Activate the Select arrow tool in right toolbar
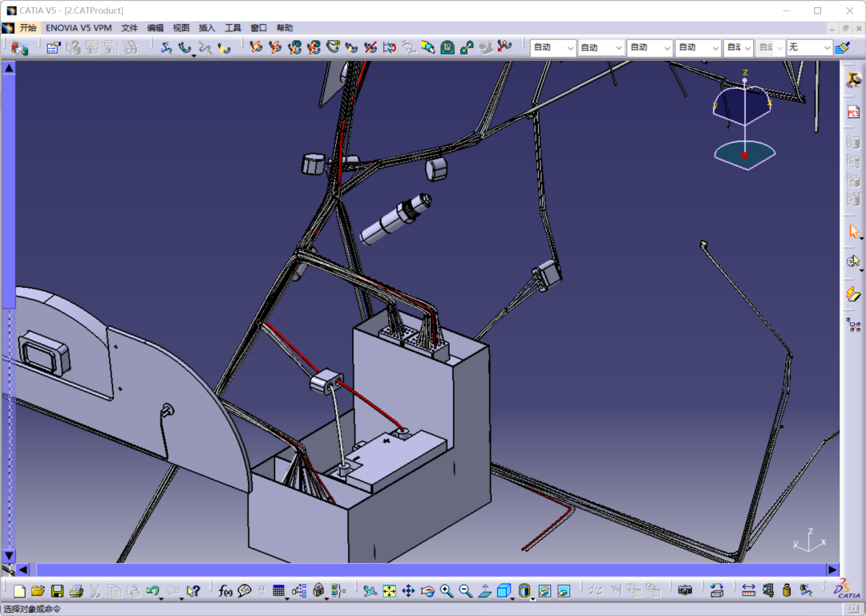This screenshot has height=616, width=866. [x=853, y=232]
